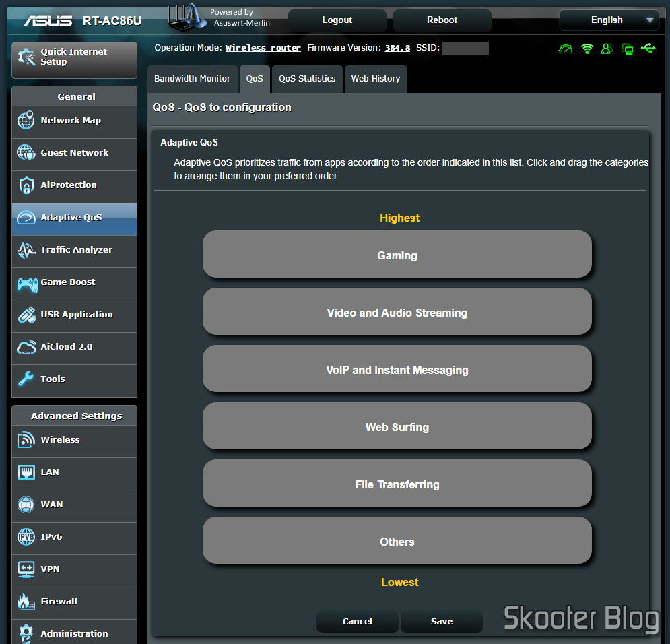This screenshot has width=670, height=644.
Task: Click the AiProtection shield icon
Action: 26,185
